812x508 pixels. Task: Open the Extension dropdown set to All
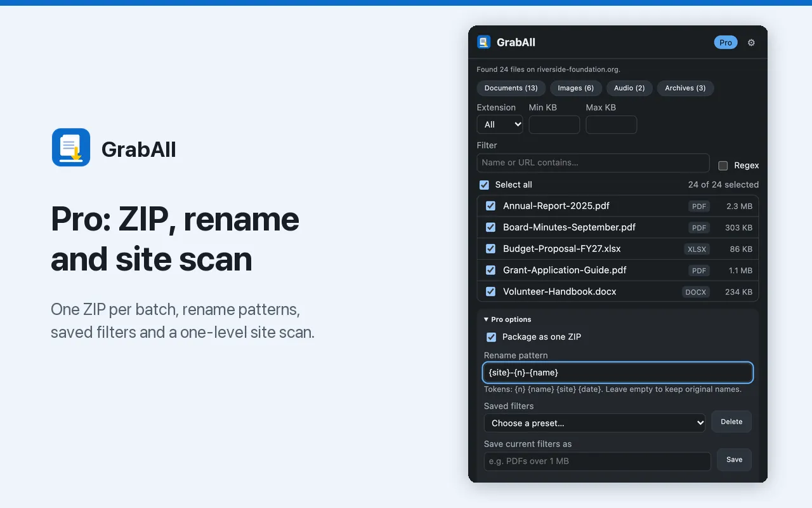500,124
